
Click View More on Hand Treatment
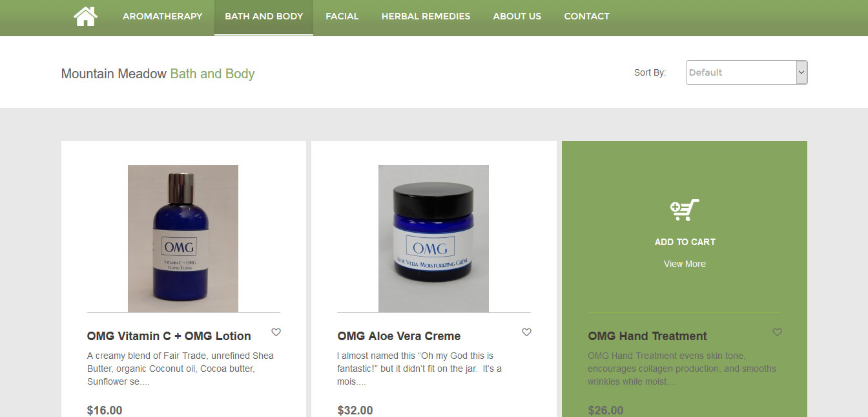[685, 264]
